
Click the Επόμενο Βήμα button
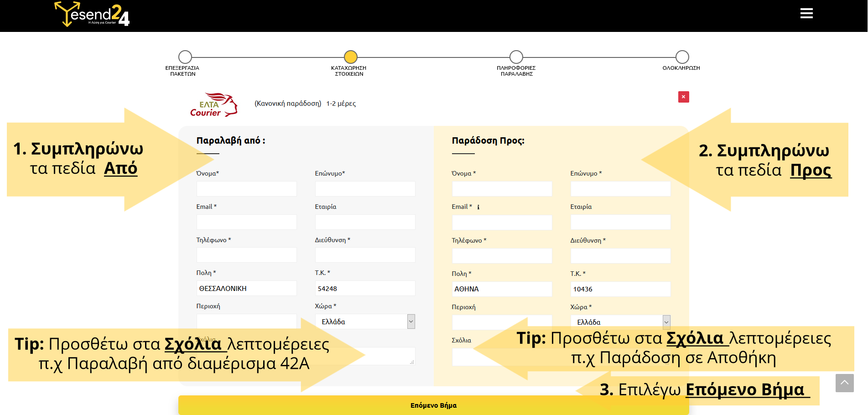click(x=433, y=405)
